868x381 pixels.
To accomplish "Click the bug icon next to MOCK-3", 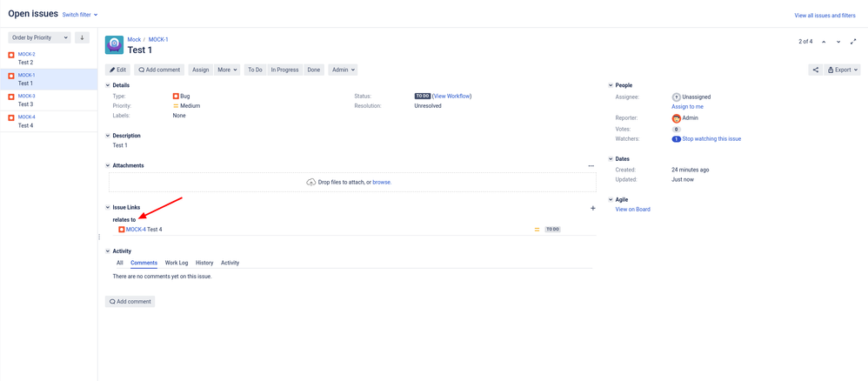I will click(x=11, y=97).
